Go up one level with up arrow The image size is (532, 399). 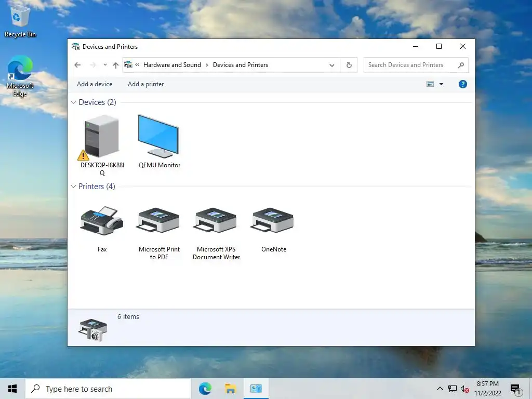click(x=116, y=65)
